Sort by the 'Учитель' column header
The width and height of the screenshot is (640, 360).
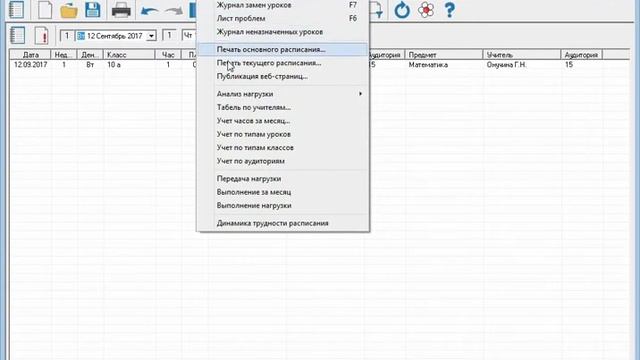point(522,55)
